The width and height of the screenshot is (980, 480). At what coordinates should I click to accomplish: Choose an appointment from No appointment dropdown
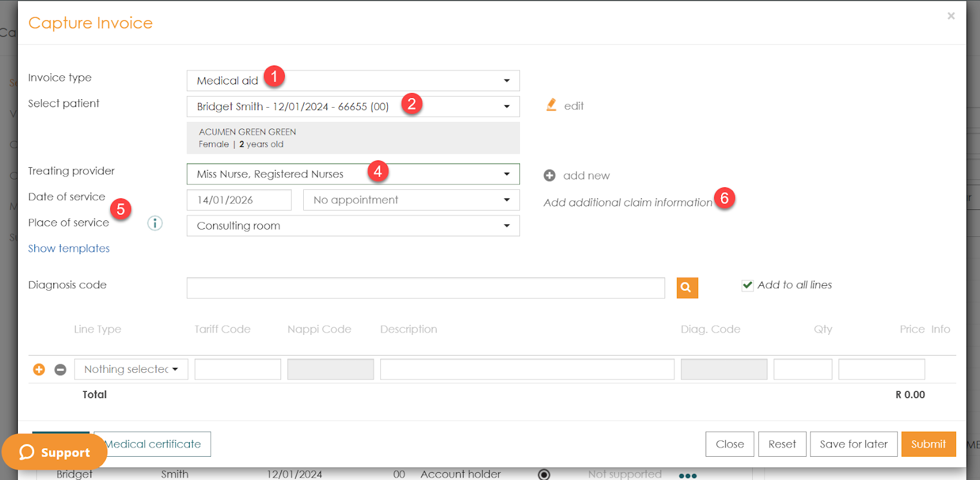(x=411, y=200)
